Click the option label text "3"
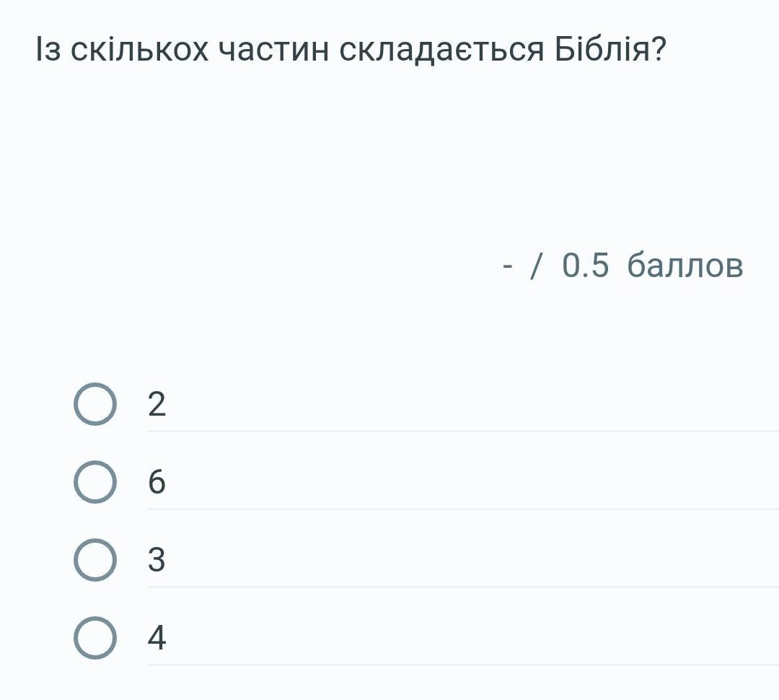Screen dimensions: 779x700 coord(157,560)
